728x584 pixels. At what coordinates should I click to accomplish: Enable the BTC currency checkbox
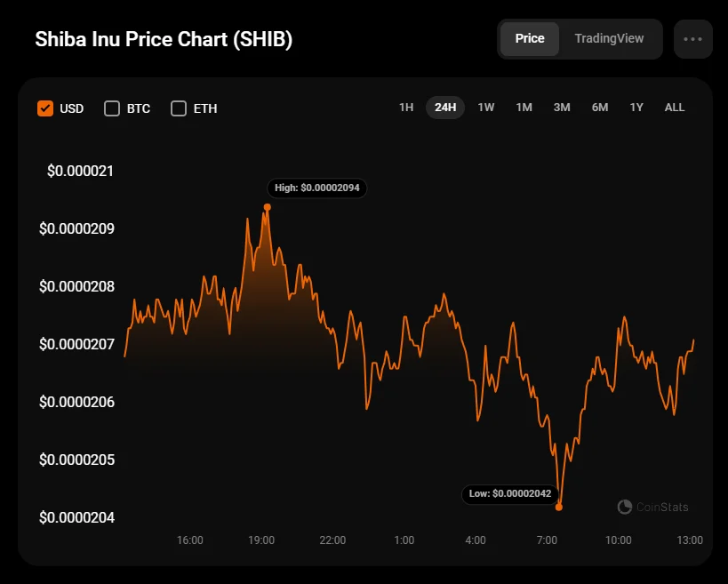(x=112, y=108)
